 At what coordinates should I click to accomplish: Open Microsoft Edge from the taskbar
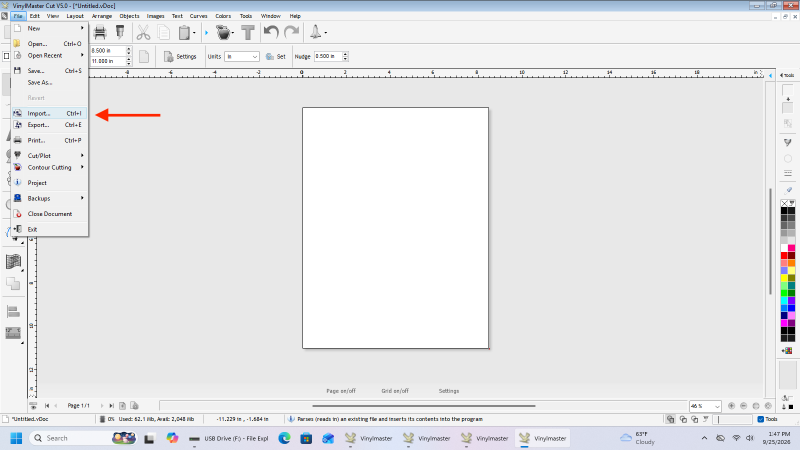pos(284,438)
